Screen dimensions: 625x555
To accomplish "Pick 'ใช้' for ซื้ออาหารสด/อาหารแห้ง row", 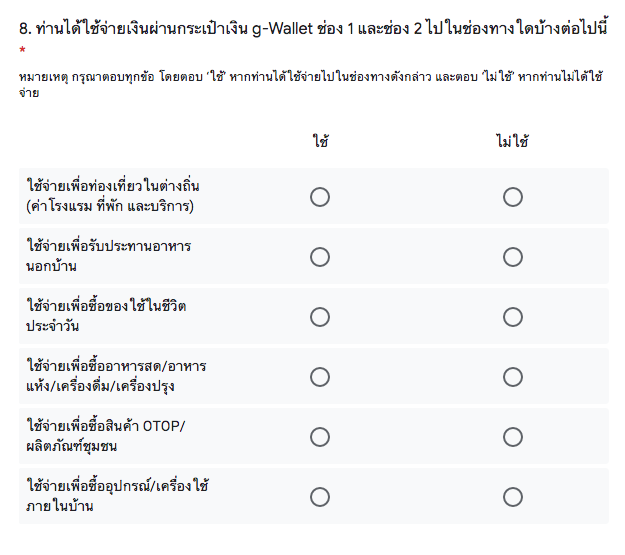I will pos(320,377).
